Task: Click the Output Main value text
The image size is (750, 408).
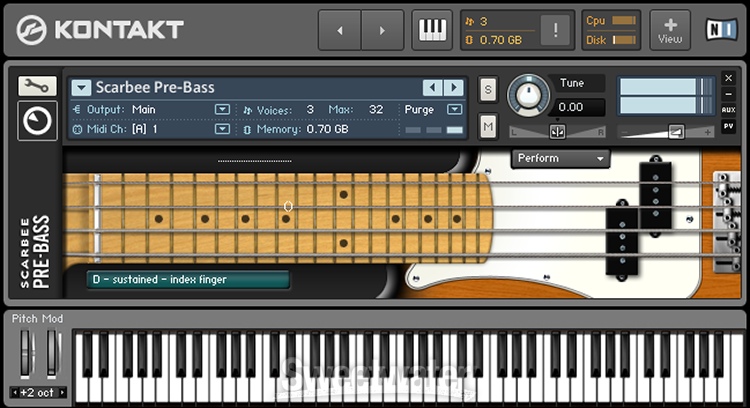Action: pyautogui.click(x=143, y=110)
